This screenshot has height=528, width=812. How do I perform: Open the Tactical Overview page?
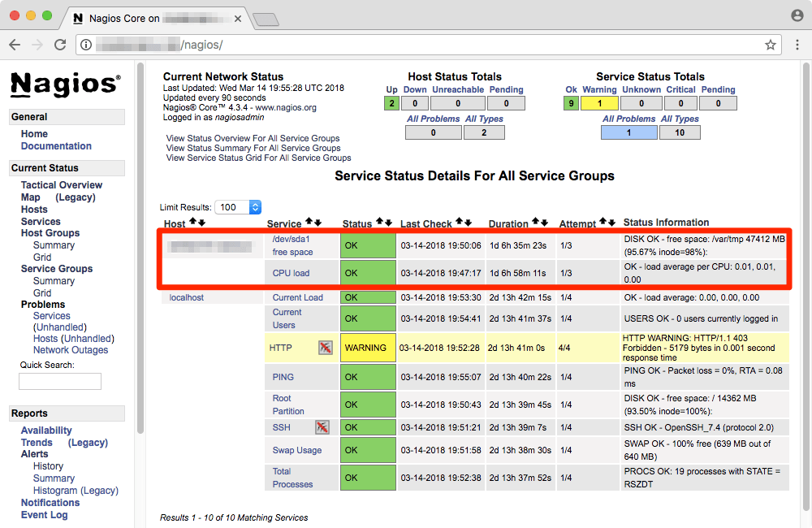pos(61,184)
